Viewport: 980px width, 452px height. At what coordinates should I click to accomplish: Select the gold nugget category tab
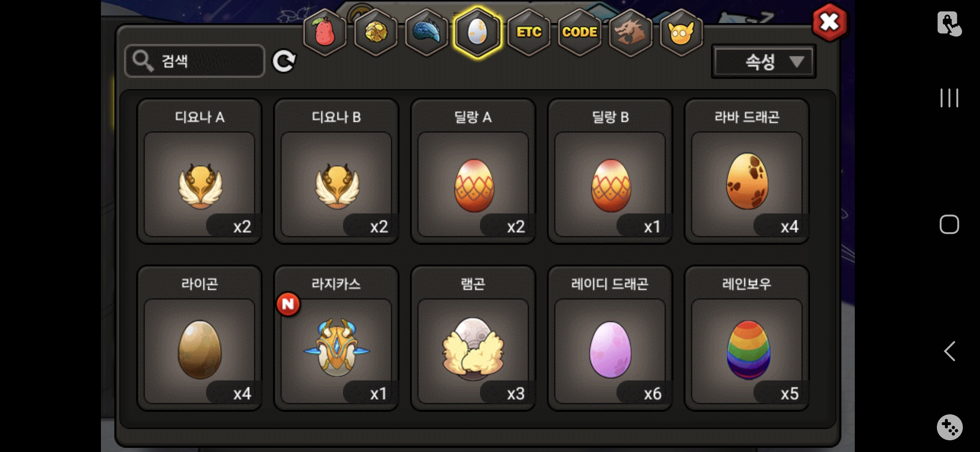coord(376,33)
